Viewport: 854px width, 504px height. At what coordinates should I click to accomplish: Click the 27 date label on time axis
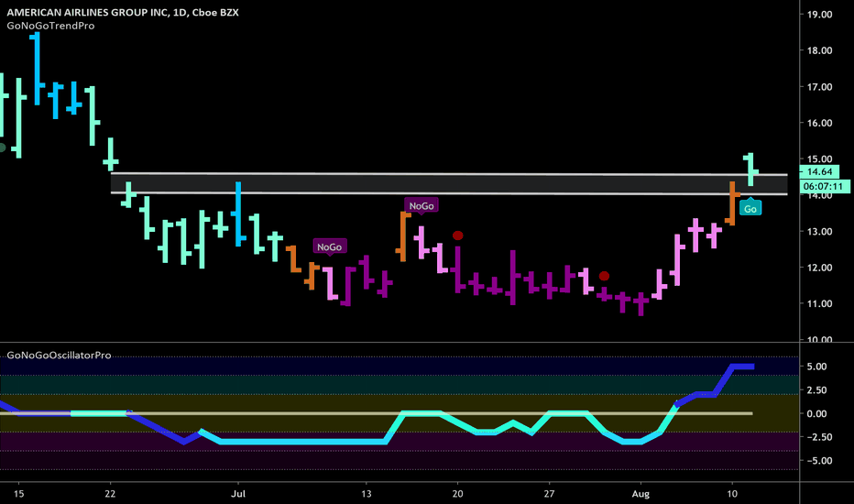click(549, 494)
